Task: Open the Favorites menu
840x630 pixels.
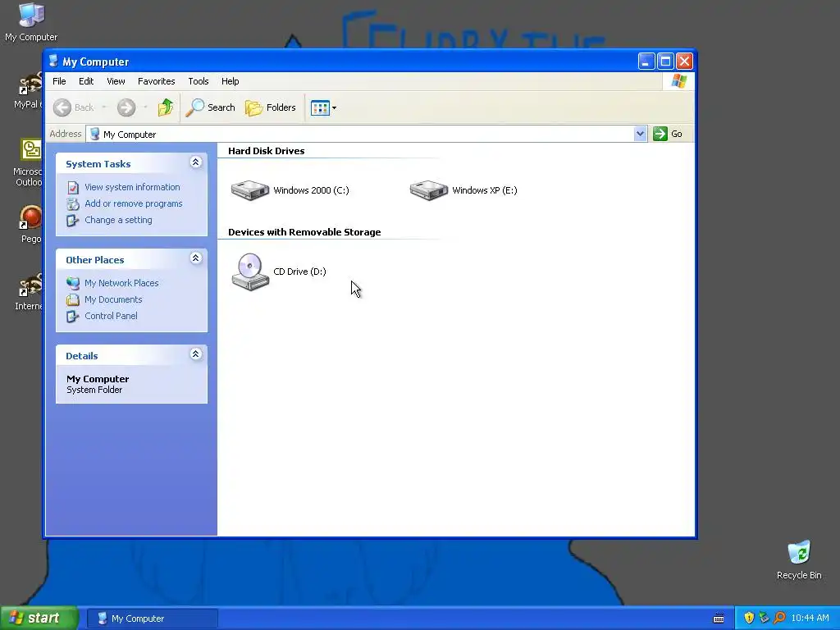Action: 157,81
